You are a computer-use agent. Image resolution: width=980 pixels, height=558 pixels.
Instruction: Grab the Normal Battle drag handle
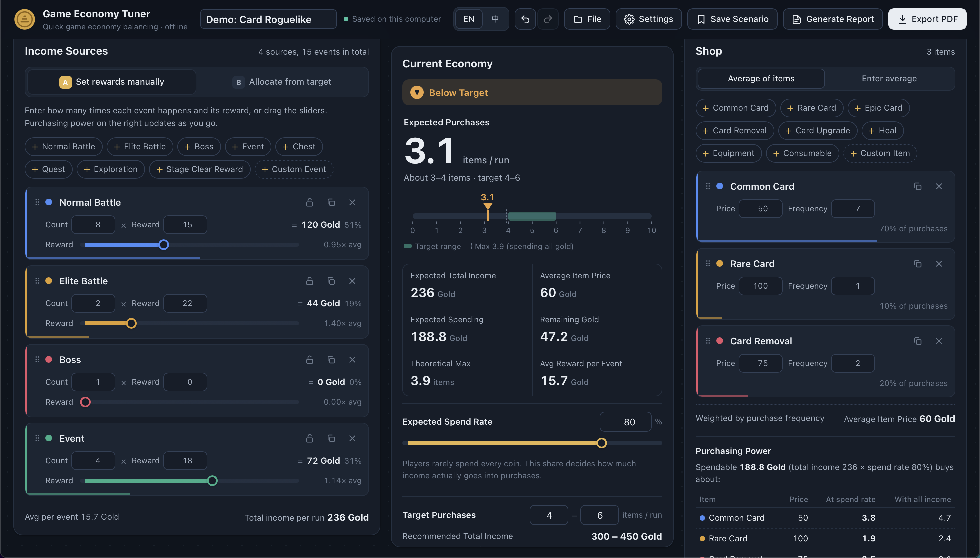click(x=37, y=202)
